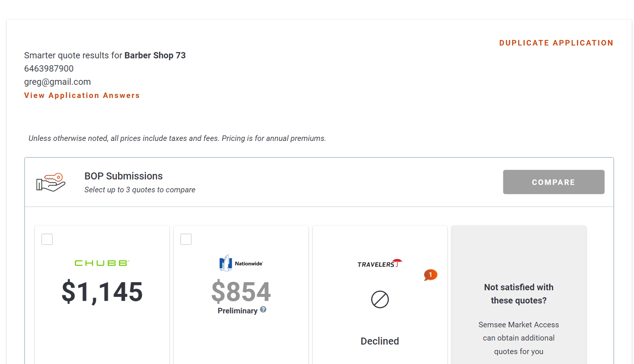Click the greg@gmail.com email address

(x=57, y=82)
